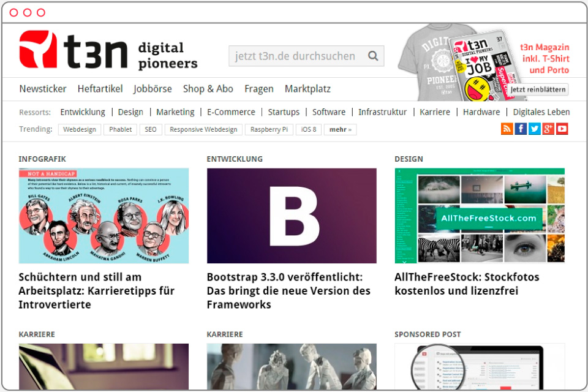Open the E-Commerce Ressort link
Screen dimensions: 588x392
tap(231, 112)
